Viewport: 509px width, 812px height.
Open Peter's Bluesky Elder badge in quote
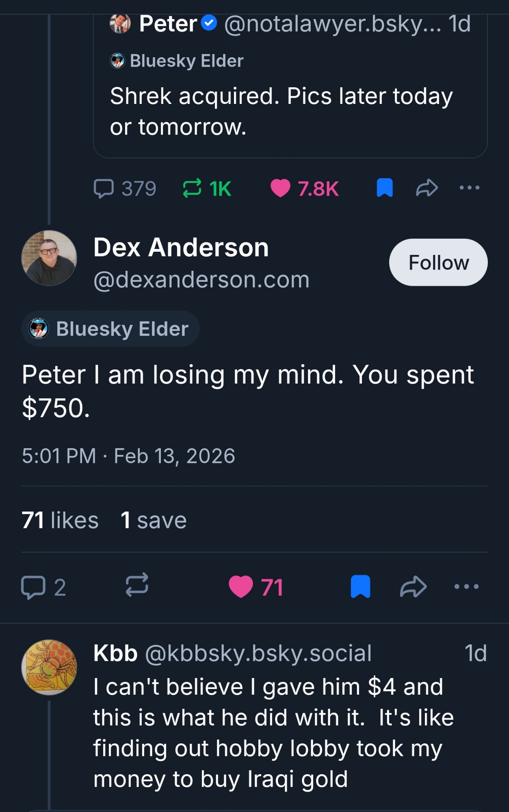click(177, 61)
